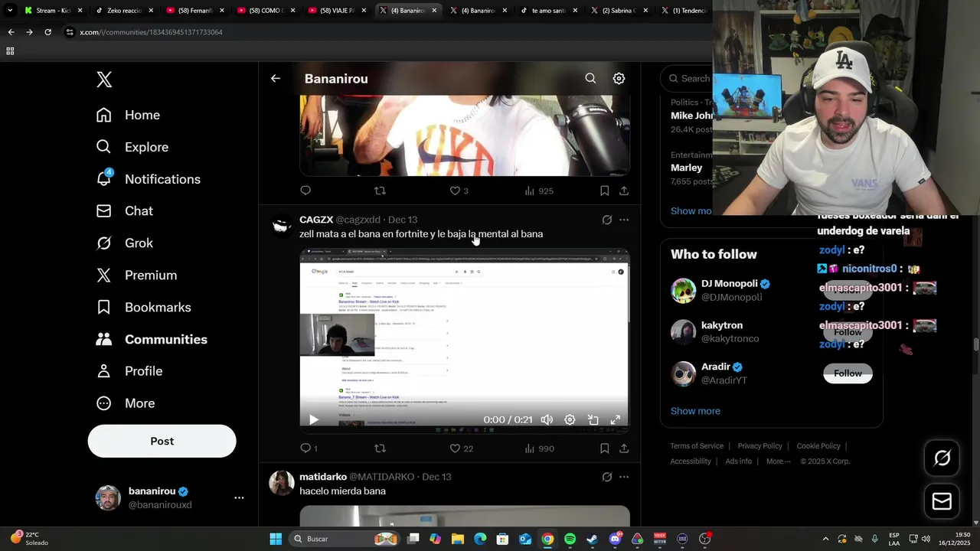Viewport: 980px width, 551px height.
Task: Open video settings gear in the player
Action: click(x=570, y=419)
